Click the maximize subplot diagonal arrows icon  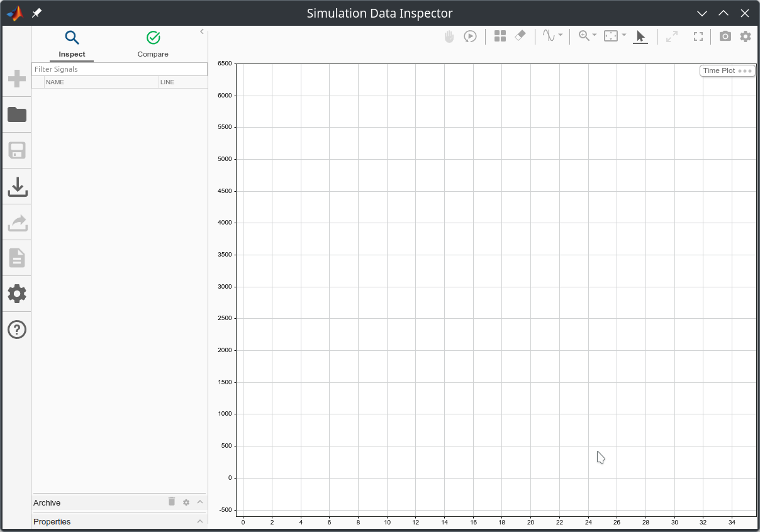(x=672, y=36)
